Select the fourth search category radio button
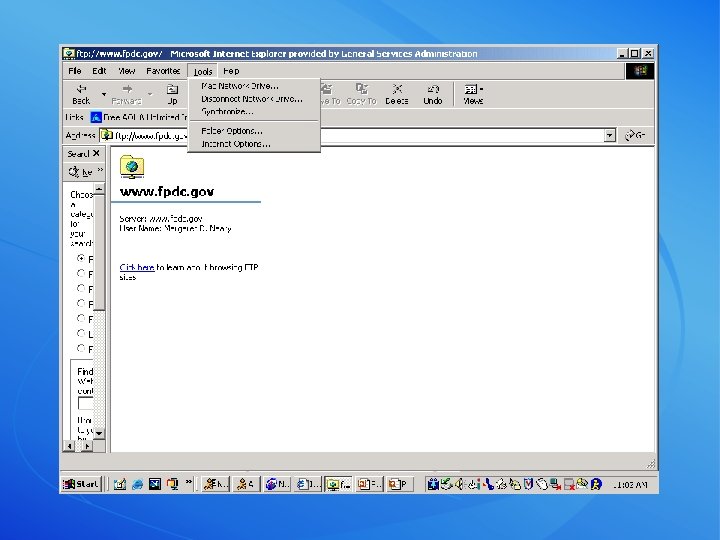This screenshot has width=720, height=540. pyautogui.click(x=81, y=303)
